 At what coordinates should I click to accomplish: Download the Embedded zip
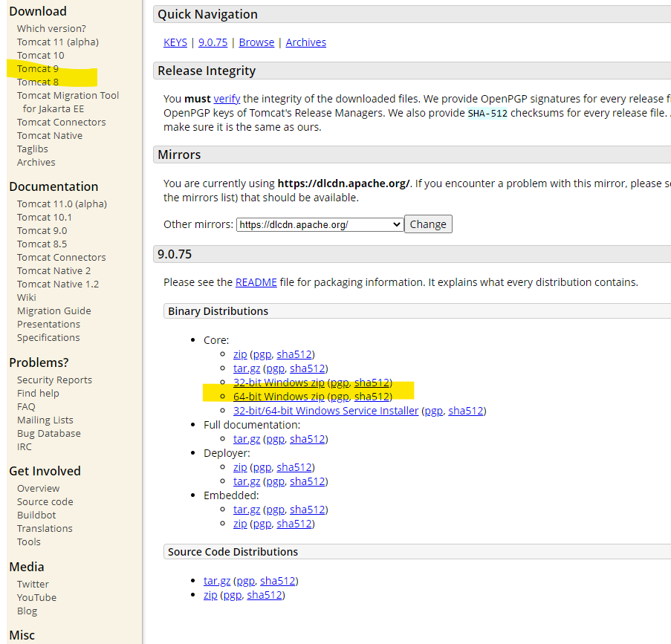click(240, 524)
